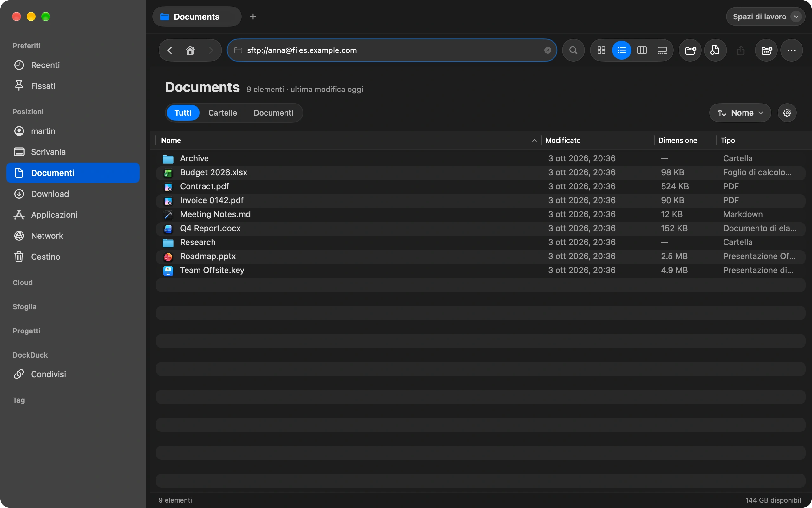Open Applicazioni in the sidebar

pos(73,215)
